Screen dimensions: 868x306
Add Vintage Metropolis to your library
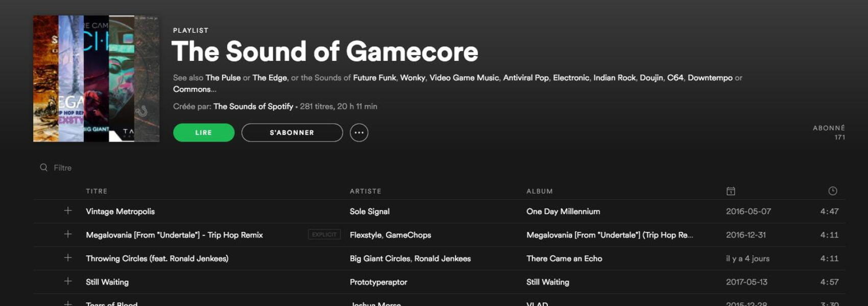click(68, 211)
